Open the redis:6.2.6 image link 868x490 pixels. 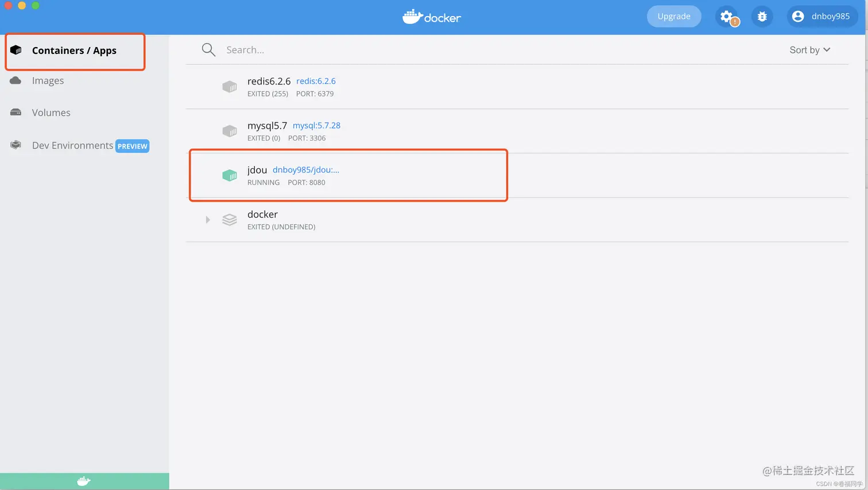click(x=316, y=81)
